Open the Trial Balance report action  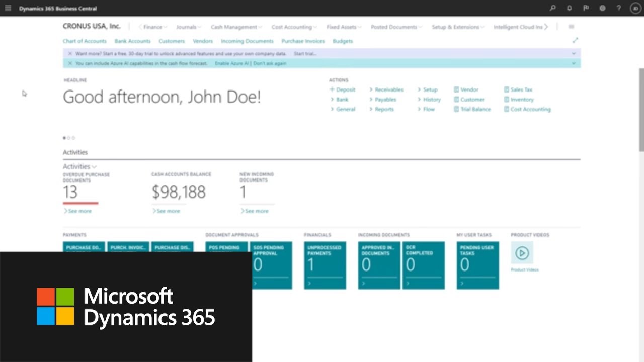click(472, 109)
